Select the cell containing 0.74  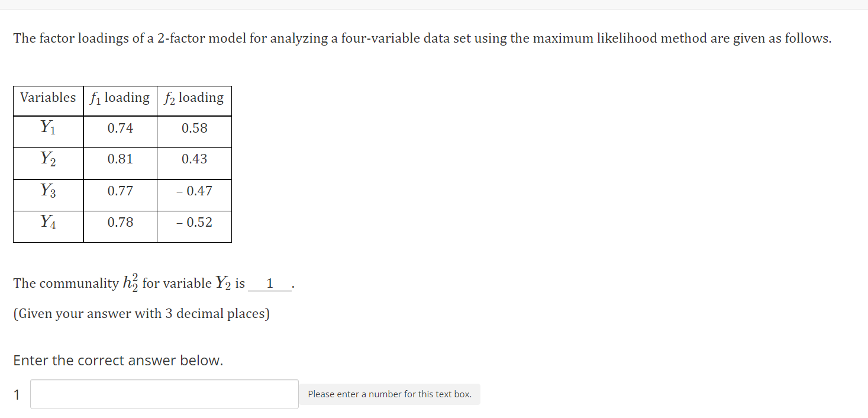tap(120, 128)
